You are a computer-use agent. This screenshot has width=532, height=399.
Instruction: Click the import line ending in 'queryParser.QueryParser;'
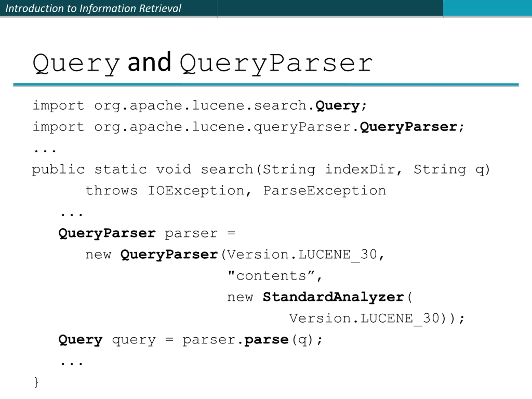[248, 127]
